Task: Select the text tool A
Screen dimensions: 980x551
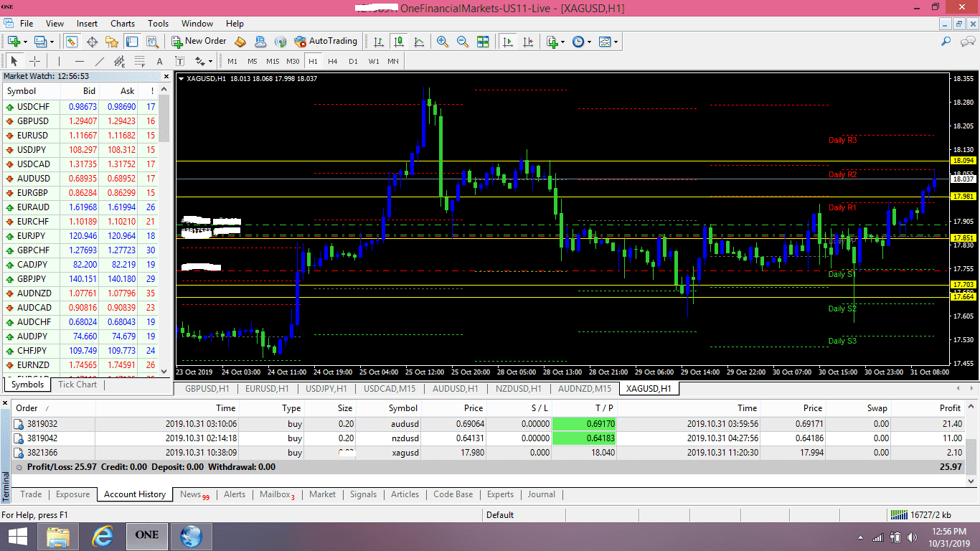Action: coord(159,61)
